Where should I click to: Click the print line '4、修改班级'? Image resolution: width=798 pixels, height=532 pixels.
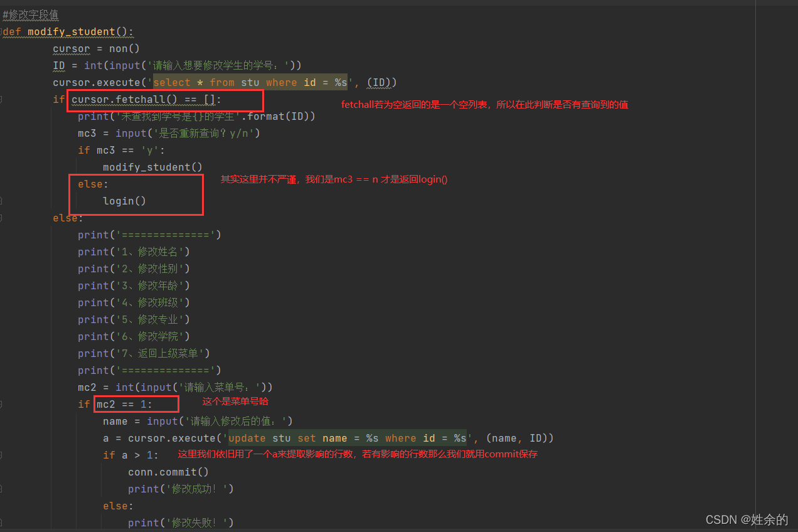(x=134, y=302)
